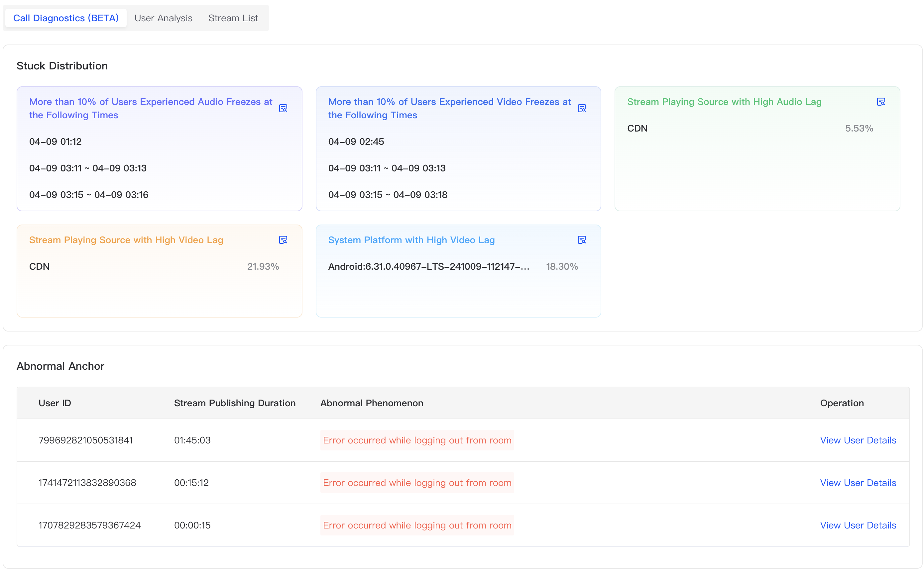View User Details for user 1707829283579367424

pyautogui.click(x=858, y=525)
